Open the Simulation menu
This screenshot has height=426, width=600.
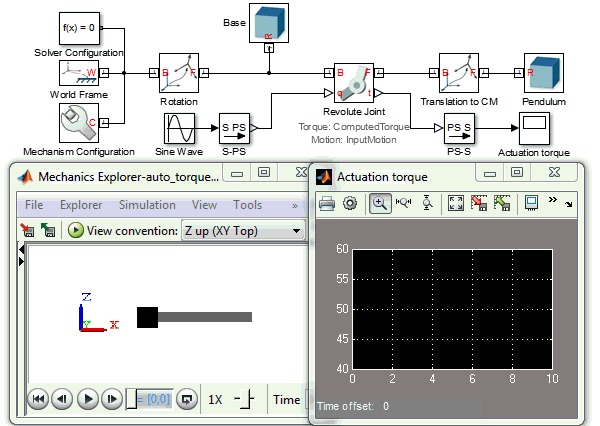tap(147, 205)
